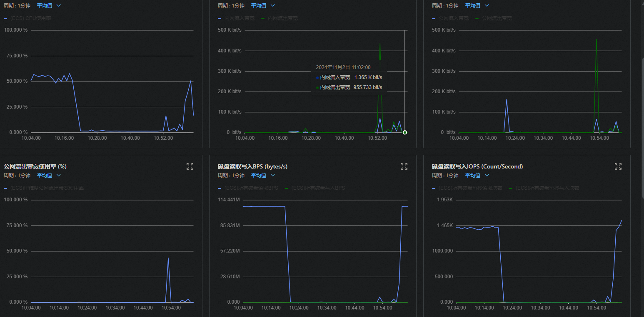Toggle the (ECS)所有磁盘每秒读取次数 legend series

coord(467,188)
